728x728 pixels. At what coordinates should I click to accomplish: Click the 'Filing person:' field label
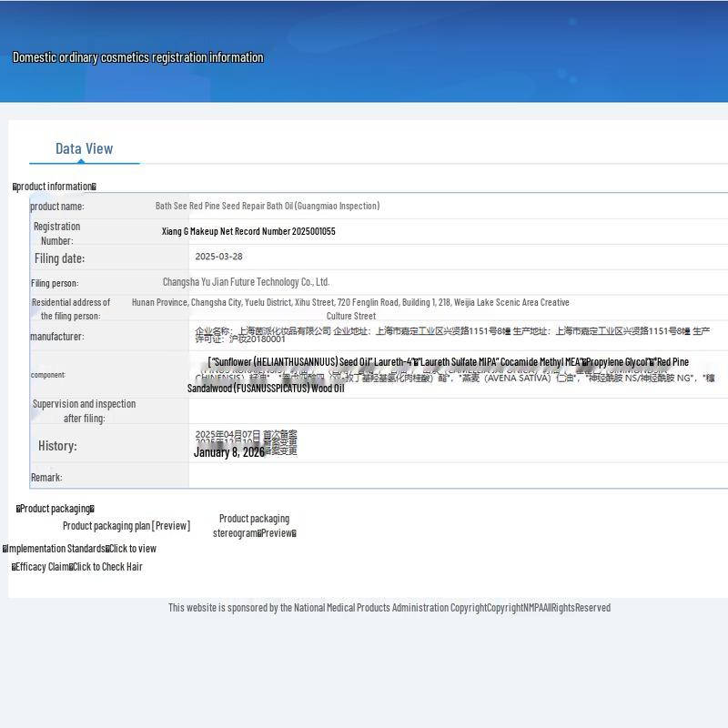click(55, 283)
